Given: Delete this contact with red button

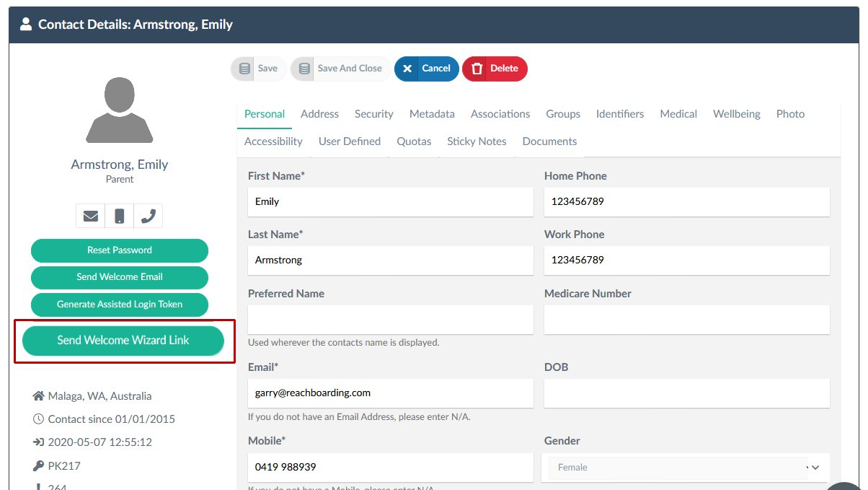Looking at the screenshot, I should (x=495, y=69).
